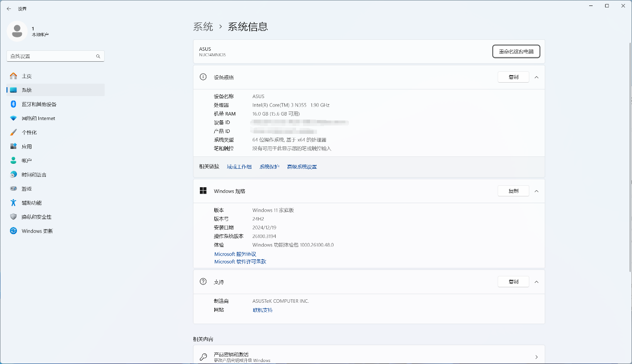Open Accessibility (辅助功能) settings
Viewport: 632px width, 364px height.
click(31, 203)
